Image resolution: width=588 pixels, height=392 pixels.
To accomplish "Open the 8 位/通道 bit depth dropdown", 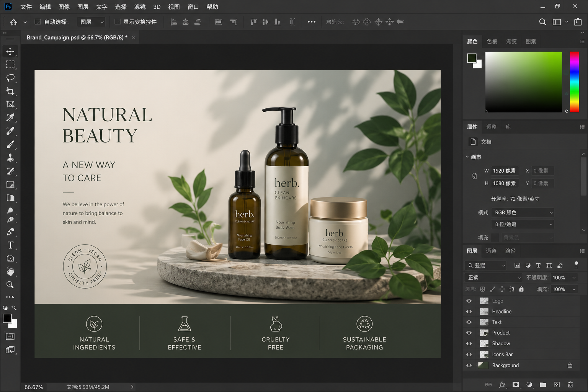I will (x=523, y=224).
